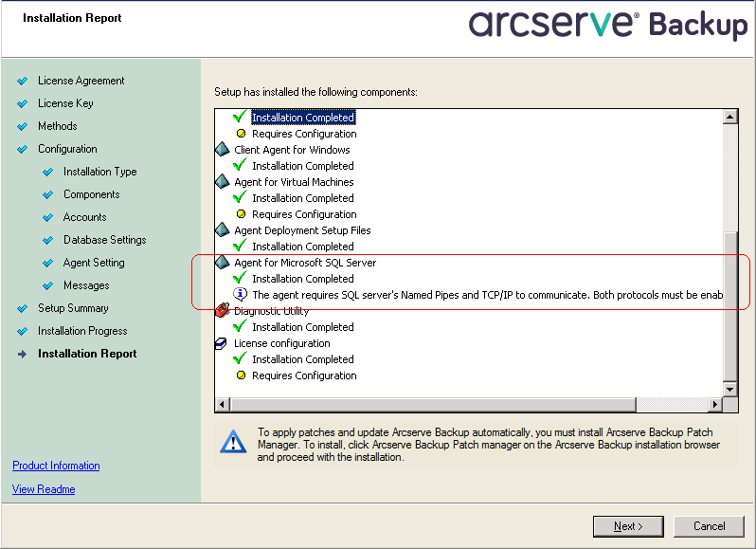Select the highlighted Installation Completed row

tap(303, 118)
